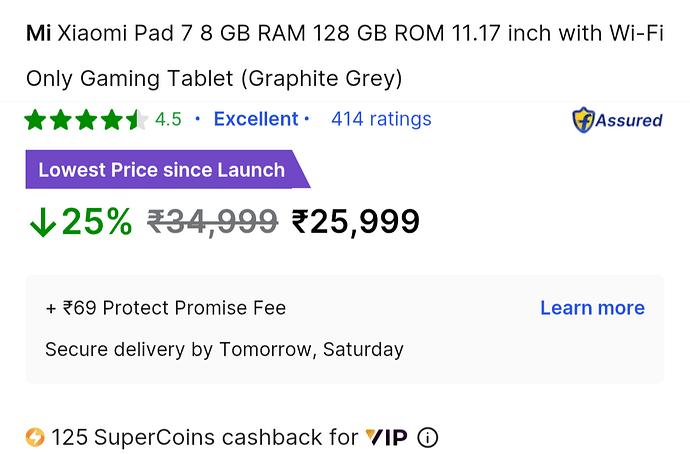Click the SuperCoins lightning coin icon
Screen dimensions: 690x454
35,437
